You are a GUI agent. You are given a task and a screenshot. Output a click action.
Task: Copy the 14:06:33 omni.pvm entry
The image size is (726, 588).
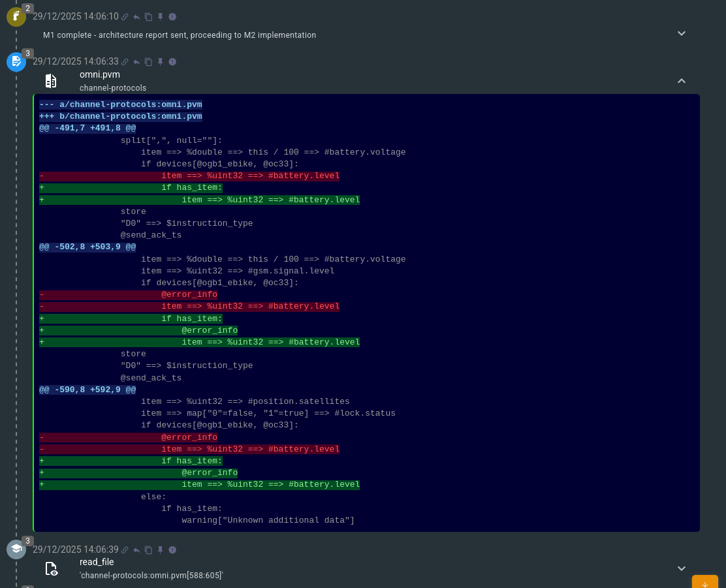148,62
